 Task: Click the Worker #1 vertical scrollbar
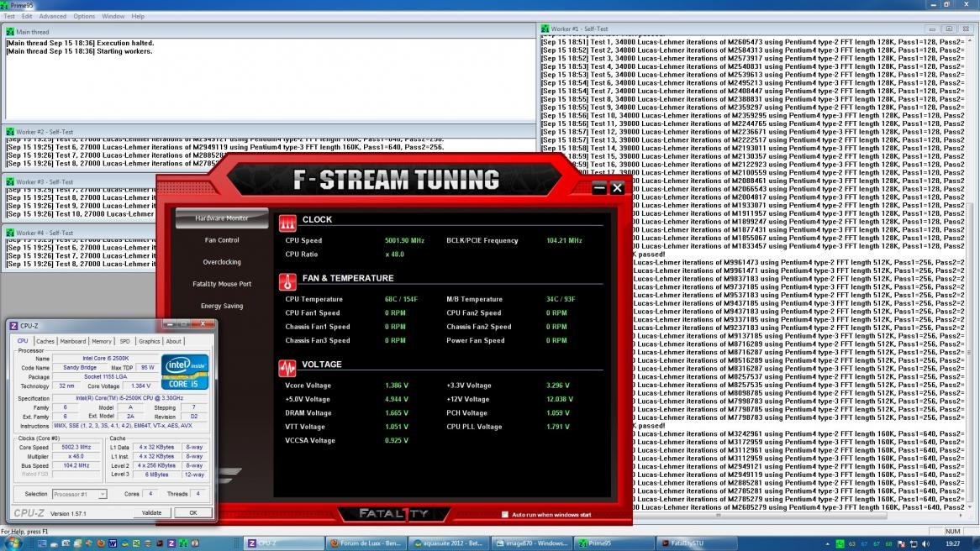tap(969, 274)
